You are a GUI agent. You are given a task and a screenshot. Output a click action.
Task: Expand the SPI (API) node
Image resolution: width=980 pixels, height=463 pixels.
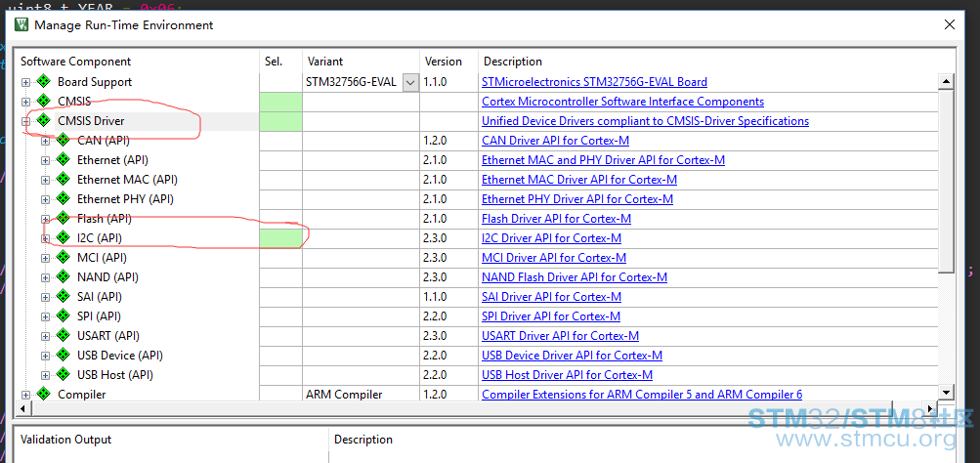click(45, 316)
